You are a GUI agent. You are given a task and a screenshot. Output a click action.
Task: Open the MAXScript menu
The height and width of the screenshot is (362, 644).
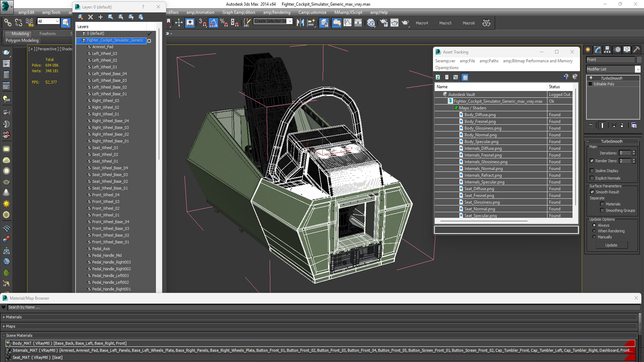tap(348, 12)
